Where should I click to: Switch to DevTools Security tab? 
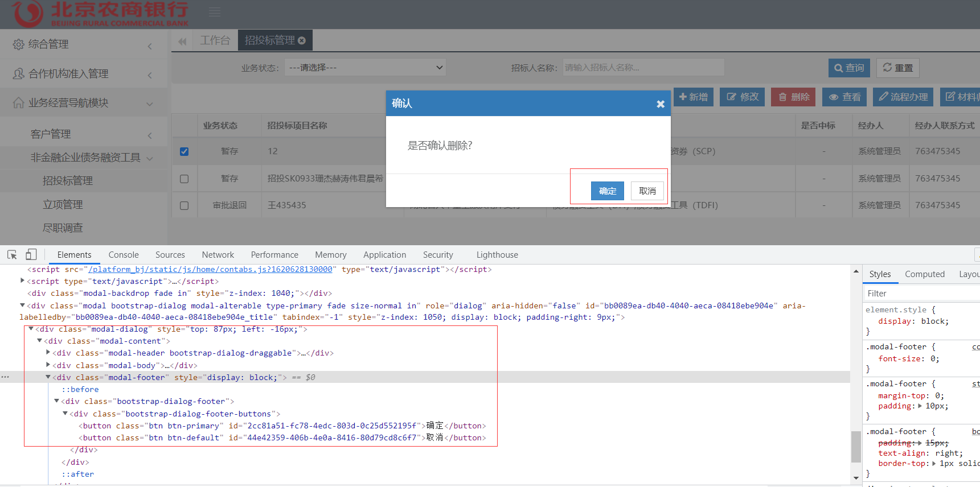[x=438, y=255]
